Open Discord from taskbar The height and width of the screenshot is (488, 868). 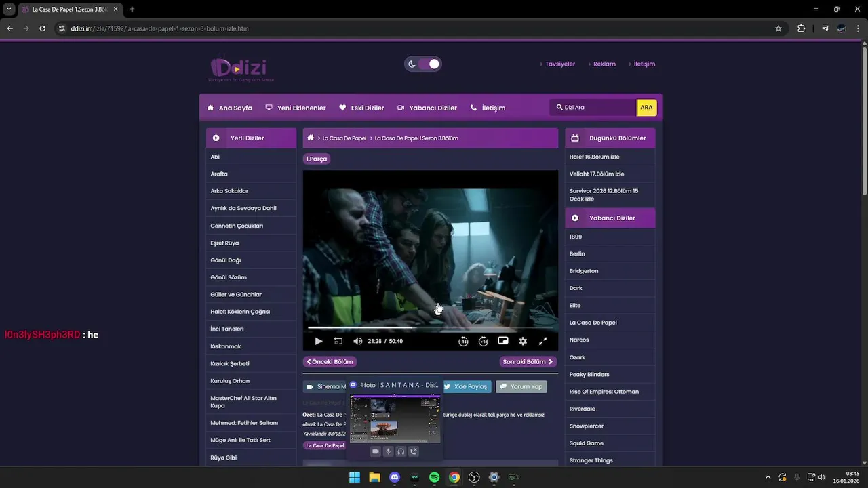point(395,477)
